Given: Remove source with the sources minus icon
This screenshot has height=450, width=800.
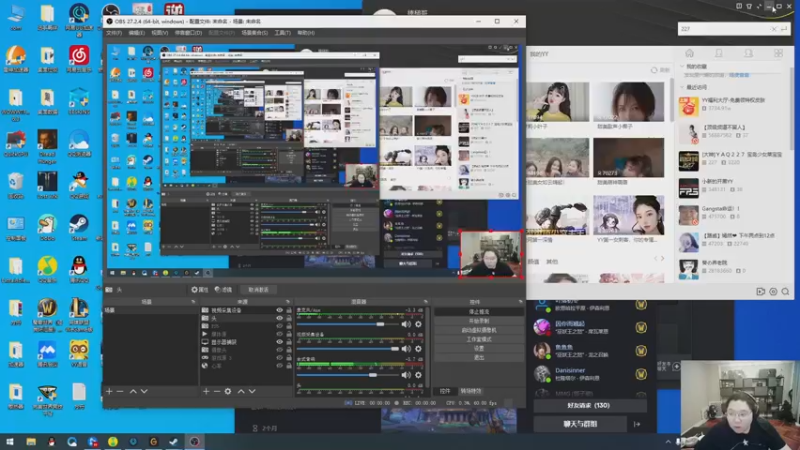Looking at the screenshot, I should 217,391.
